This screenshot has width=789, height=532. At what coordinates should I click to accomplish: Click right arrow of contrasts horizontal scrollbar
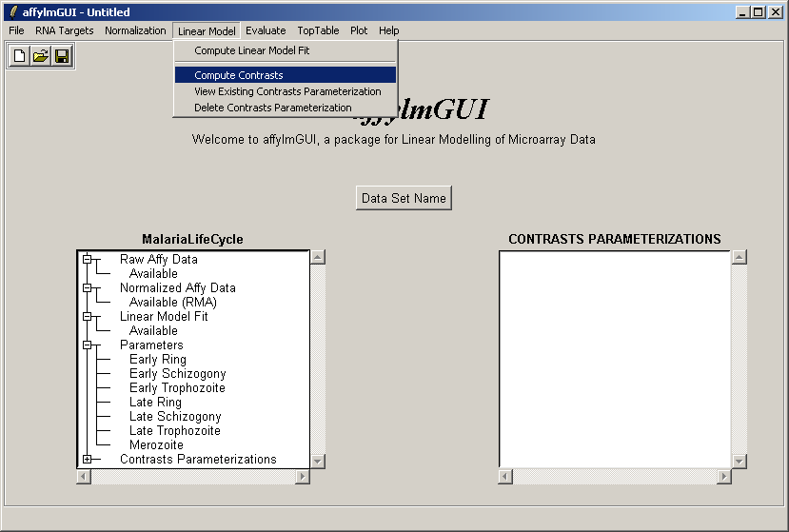(x=724, y=476)
